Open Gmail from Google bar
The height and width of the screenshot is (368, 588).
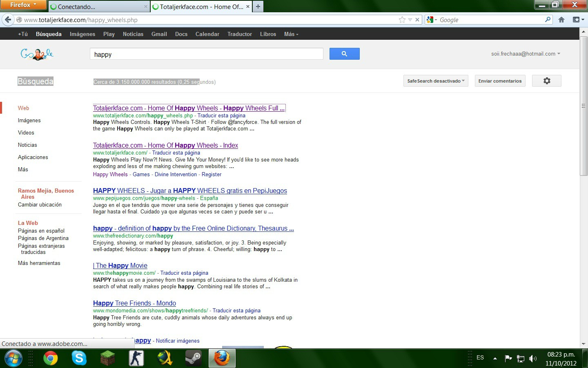click(x=159, y=34)
